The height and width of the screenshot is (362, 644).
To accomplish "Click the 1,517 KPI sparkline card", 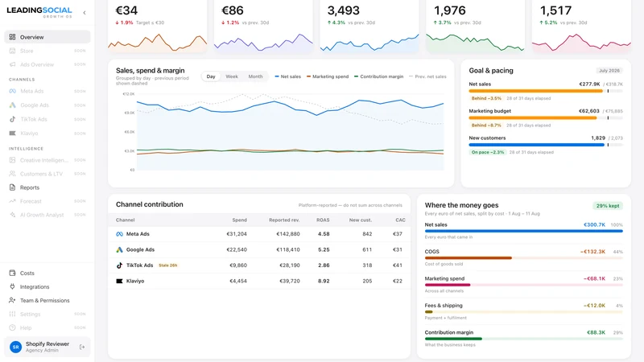I will pos(581,27).
